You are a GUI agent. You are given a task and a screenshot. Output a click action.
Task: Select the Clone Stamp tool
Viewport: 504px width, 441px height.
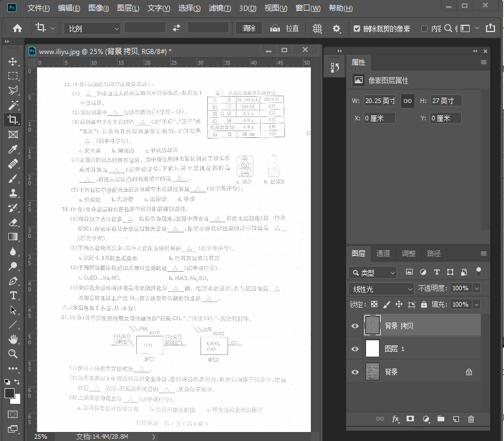point(13,193)
